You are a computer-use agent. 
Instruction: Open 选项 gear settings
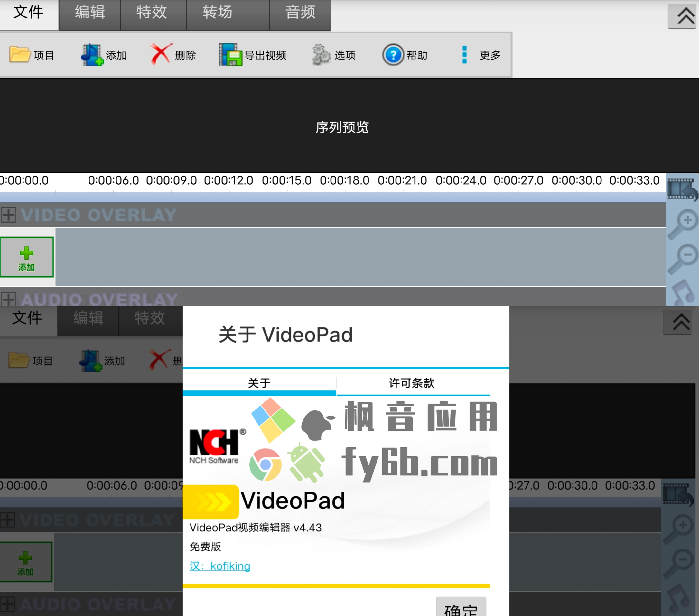pos(321,54)
